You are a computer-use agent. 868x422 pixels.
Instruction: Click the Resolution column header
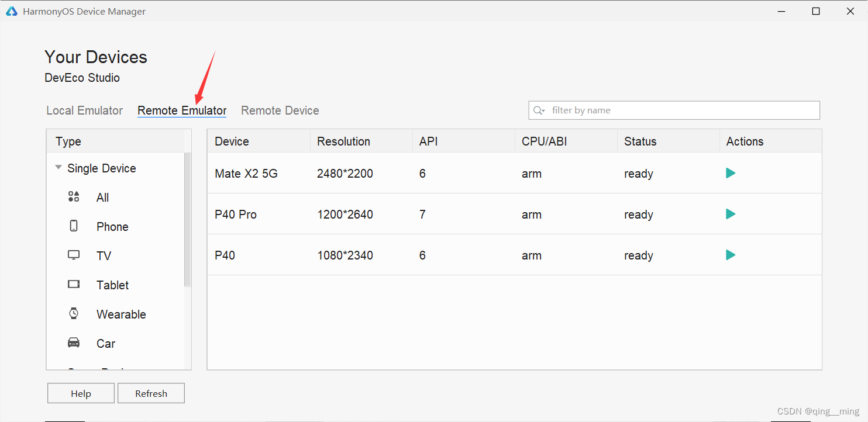(361, 141)
